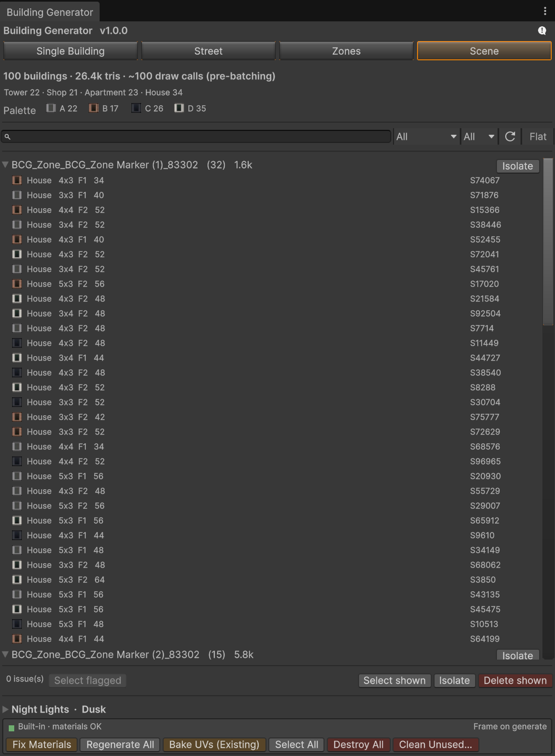Viewport: 555px width, 756px height.
Task: Click the palette icon of row S30704
Action: pos(17,402)
